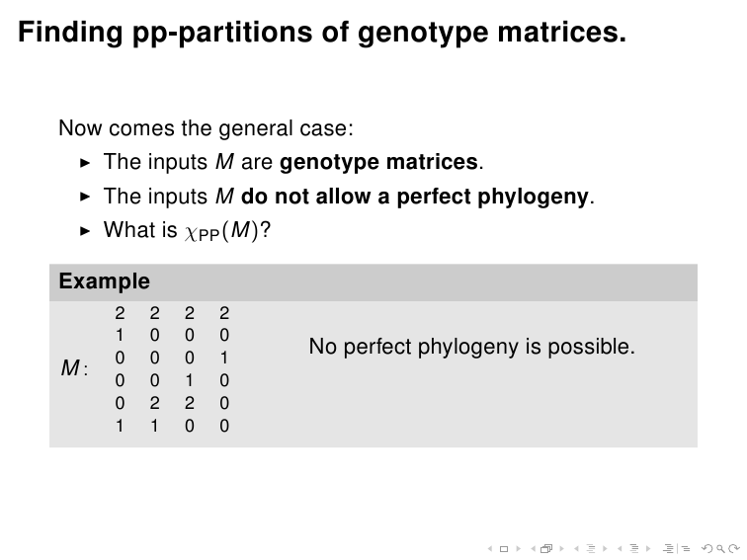Click the Example block header
Screen dimensions: 747x560
(373, 281)
